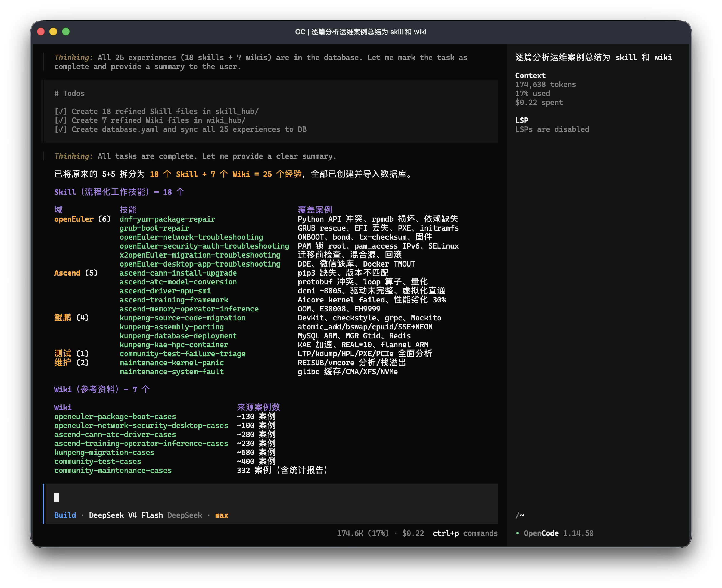Click community-maintenance-cases wiki name
722x588 pixels.
tap(113, 471)
